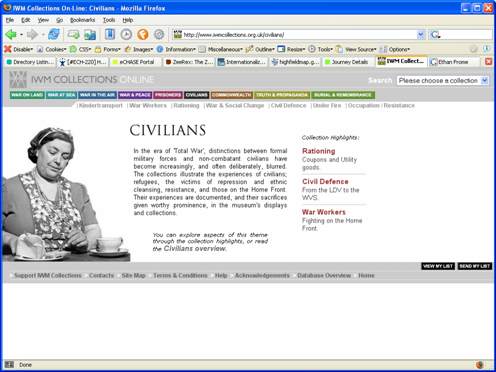Image resolution: width=496 pixels, height=372 pixels.
Task: Open the Forms developer toolbar menu
Action: click(108, 49)
